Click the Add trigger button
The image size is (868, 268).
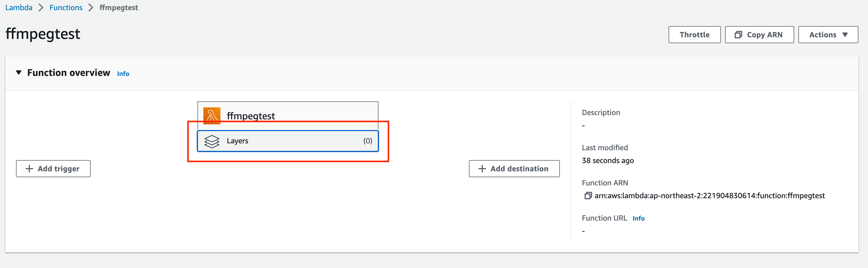point(53,169)
